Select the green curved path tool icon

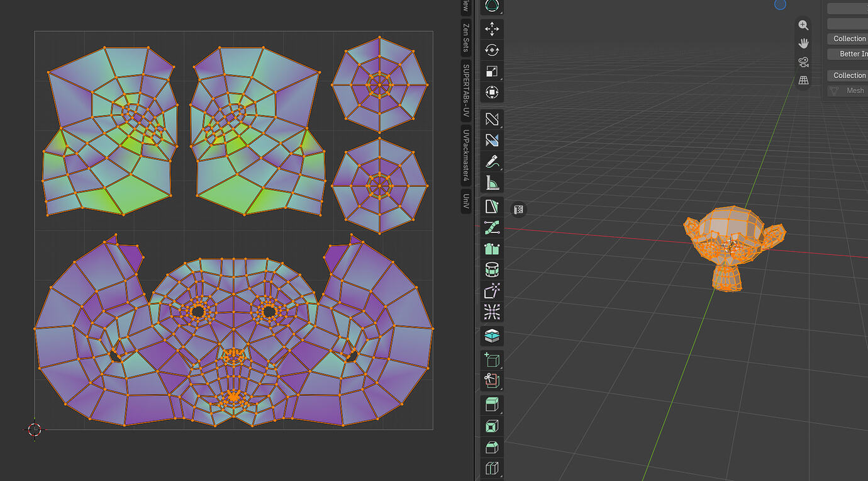pos(492,227)
